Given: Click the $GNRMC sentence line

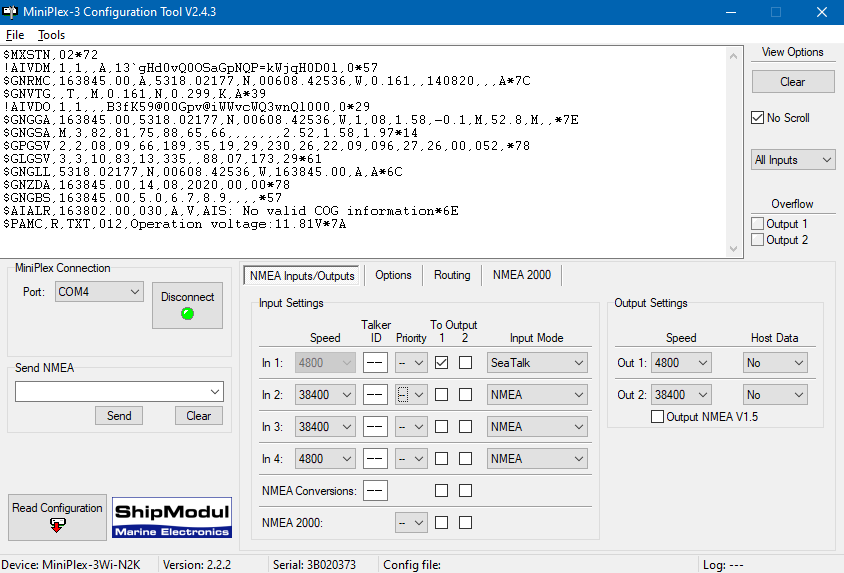Looking at the screenshot, I should (267, 81).
